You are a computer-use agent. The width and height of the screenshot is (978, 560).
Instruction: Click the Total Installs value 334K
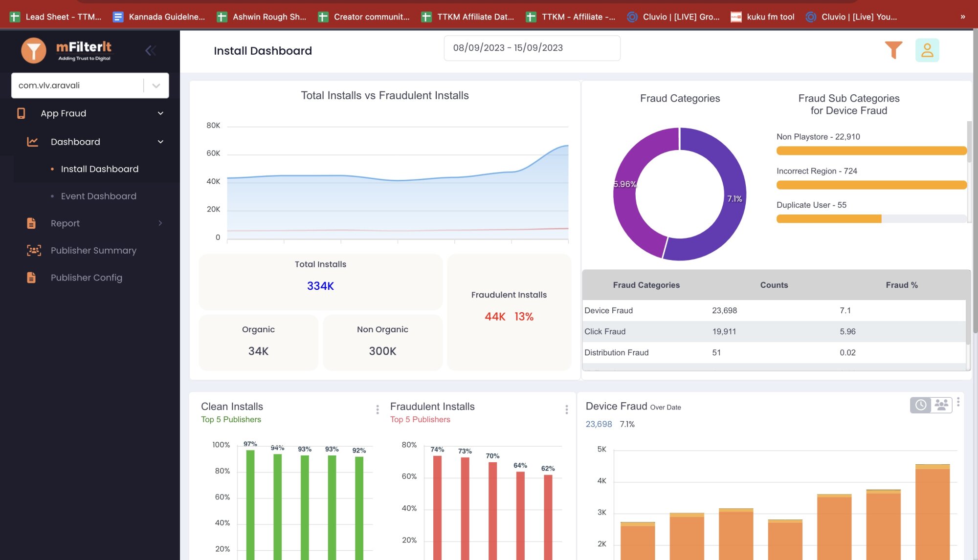click(320, 286)
